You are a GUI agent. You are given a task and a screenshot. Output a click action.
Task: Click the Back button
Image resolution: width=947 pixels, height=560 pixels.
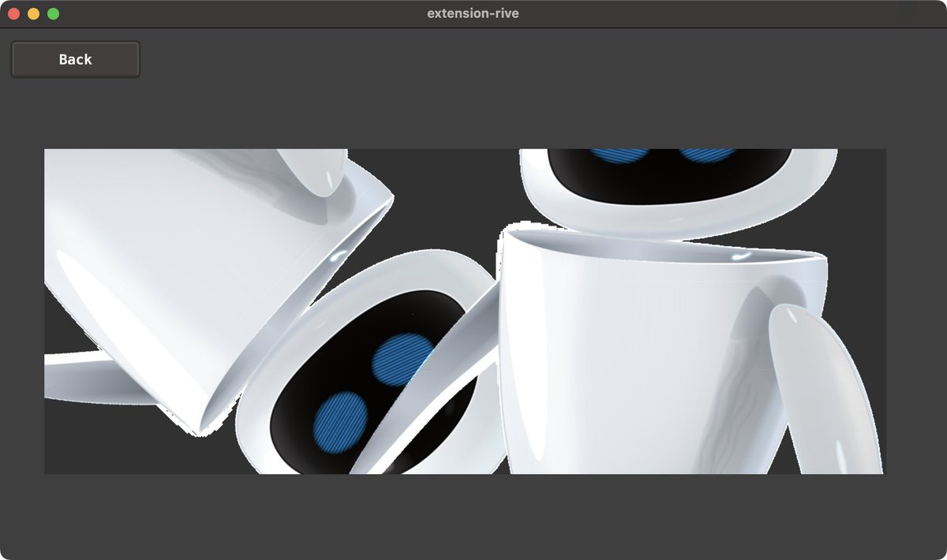click(76, 60)
